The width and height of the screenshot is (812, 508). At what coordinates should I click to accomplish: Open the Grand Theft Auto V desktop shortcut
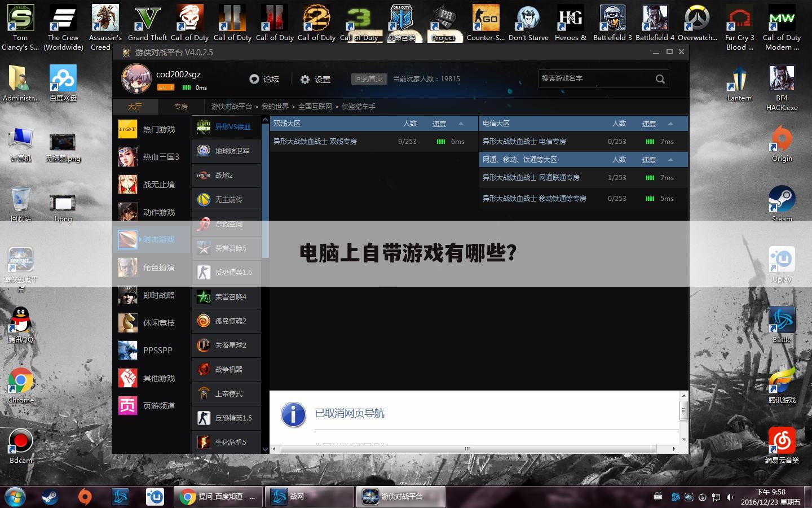click(147, 24)
